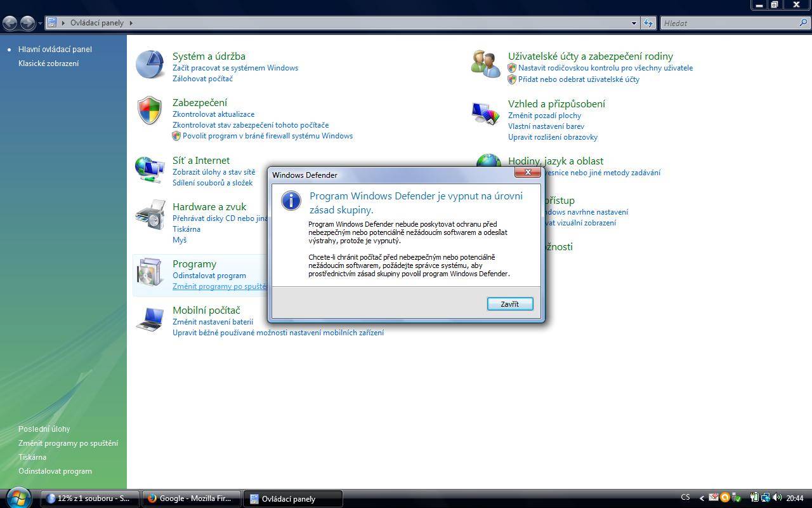Click Tiskárna in sidebar recent tasks
The height and width of the screenshot is (508, 812).
coord(32,457)
